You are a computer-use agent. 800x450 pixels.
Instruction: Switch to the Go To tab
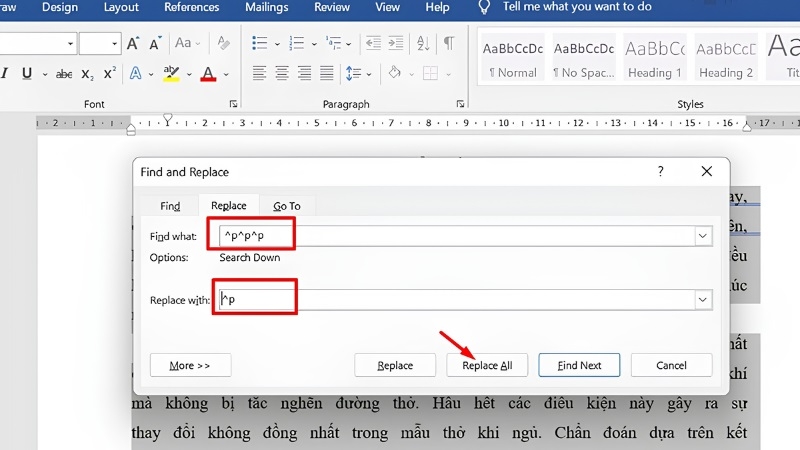point(287,206)
